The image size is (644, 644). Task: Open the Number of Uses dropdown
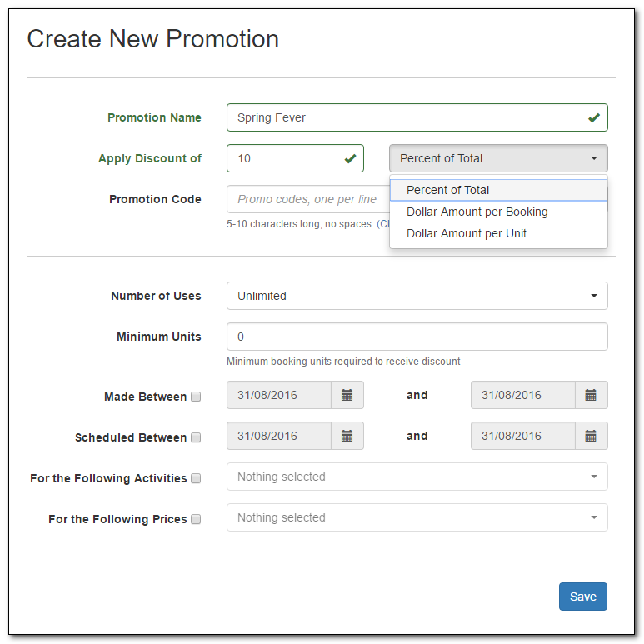(417, 296)
